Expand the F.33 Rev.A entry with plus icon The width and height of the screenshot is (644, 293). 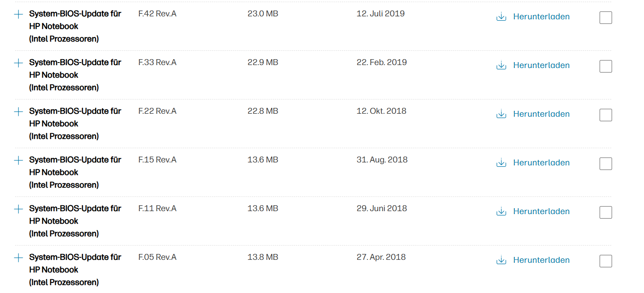[x=18, y=63]
